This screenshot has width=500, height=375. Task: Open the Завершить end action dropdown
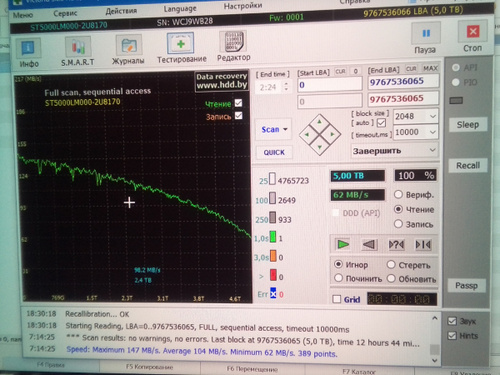(394, 151)
